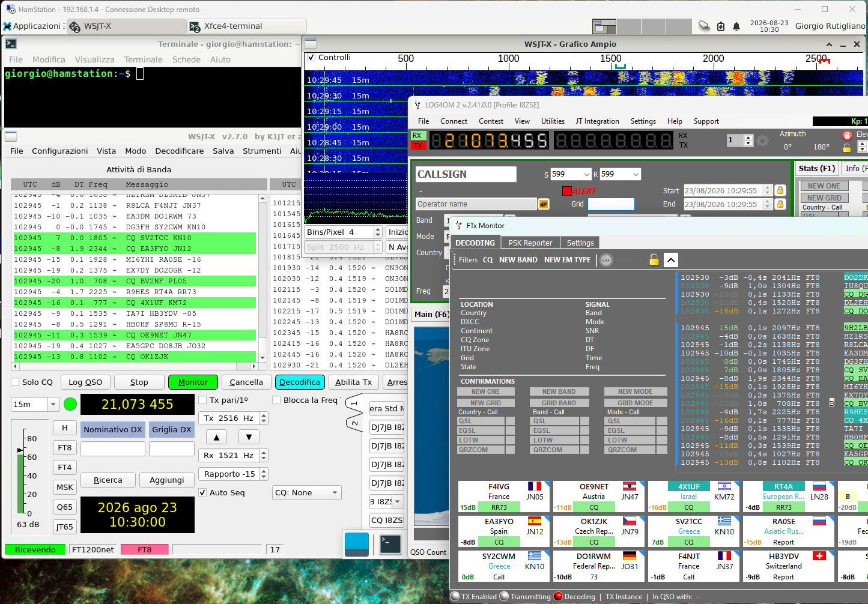Open the terminal launcher in bottom panel
The image size is (868, 604).
390,544
